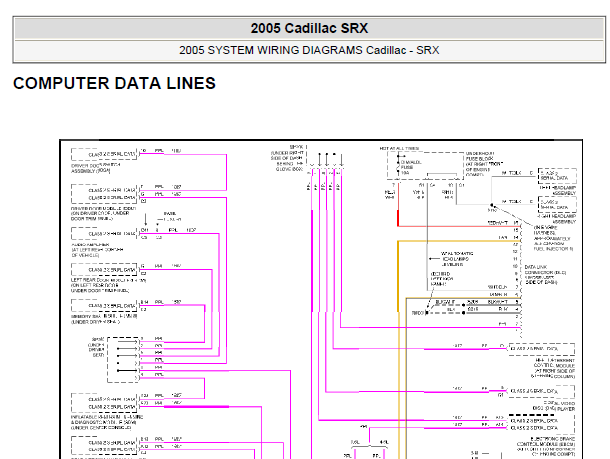Click the Left Rear Door Module label
Viewport: 610px width, 459px height.
click(x=109, y=285)
